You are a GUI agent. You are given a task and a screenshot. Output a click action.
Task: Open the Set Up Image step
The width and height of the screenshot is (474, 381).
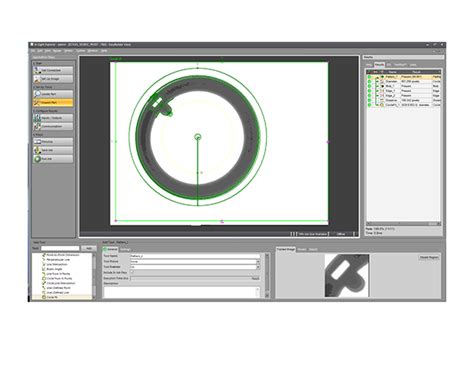tap(53, 79)
